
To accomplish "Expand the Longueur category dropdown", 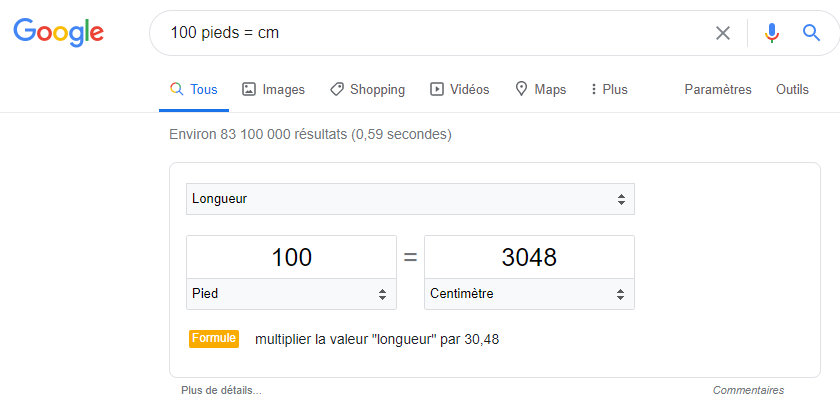I will pyautogui.click(x=410, y=199).
